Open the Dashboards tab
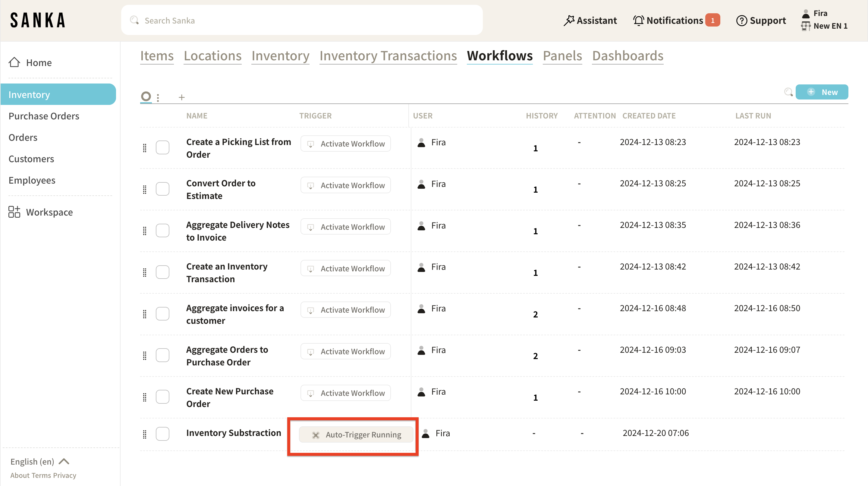The width and height of the screenshot is (868, 486). [x=627, y=55]
